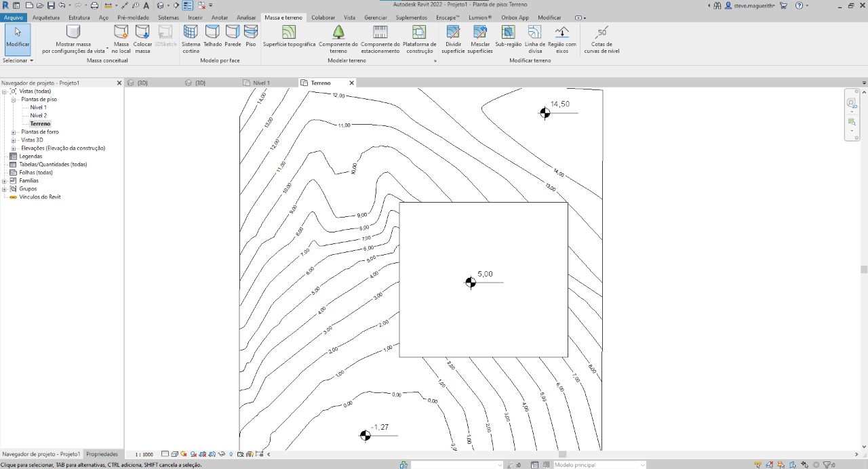Image resolution: width=868 pixels, height=469 pixels.
Task: Open search binoculars icon in title bar
Action: [x=717, y=5]
